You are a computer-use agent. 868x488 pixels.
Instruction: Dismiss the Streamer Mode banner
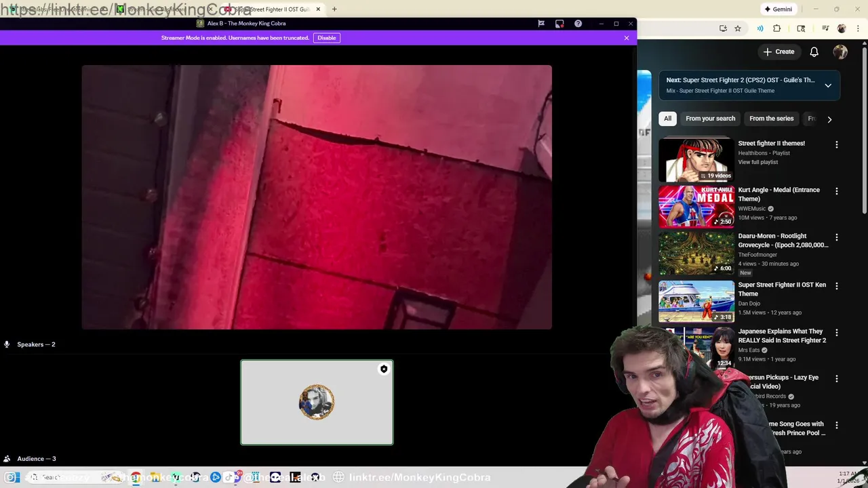(627, 38)
